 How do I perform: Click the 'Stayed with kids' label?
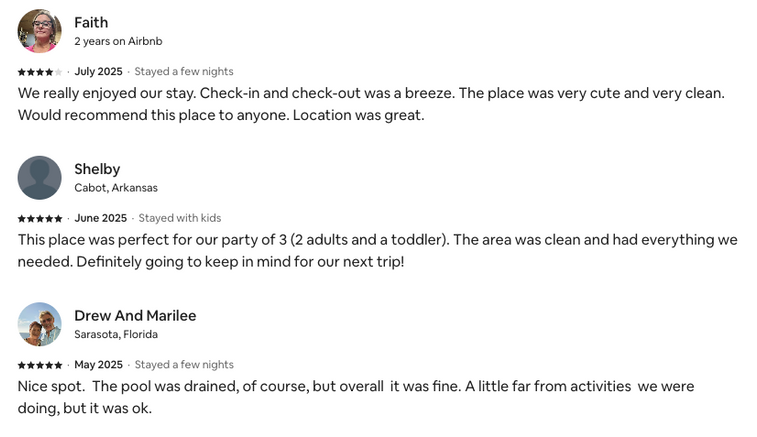click(180, 218)
